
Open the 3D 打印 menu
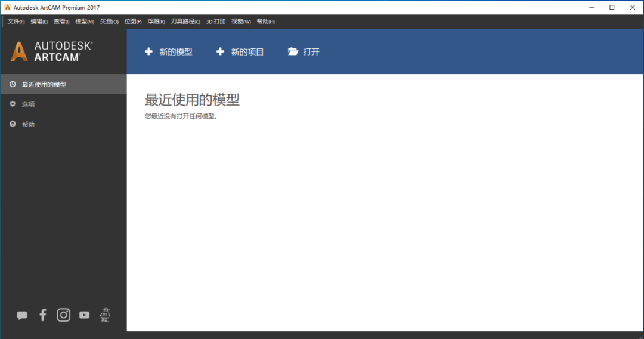(216, 21)
